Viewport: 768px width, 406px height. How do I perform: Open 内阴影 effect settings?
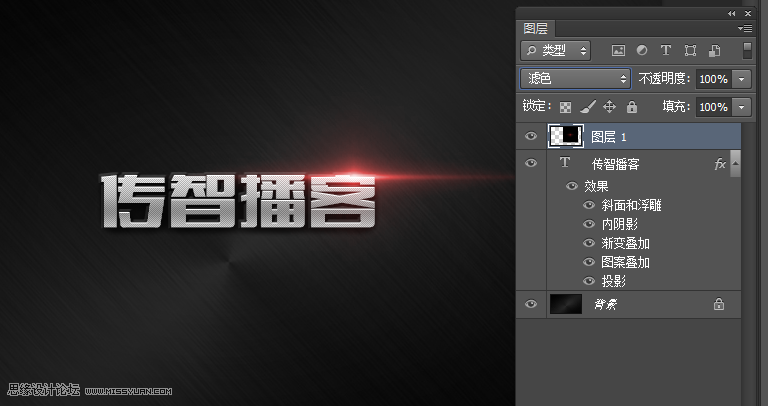pyautogui.click(x=620, y=224)
